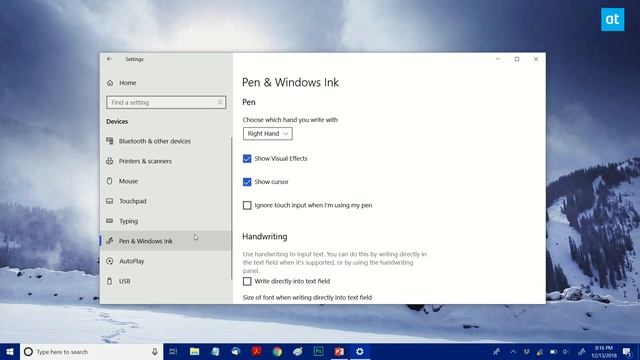Open USB settings page
Viewport: 640px width, 360px height.
[x=165, y=281]
